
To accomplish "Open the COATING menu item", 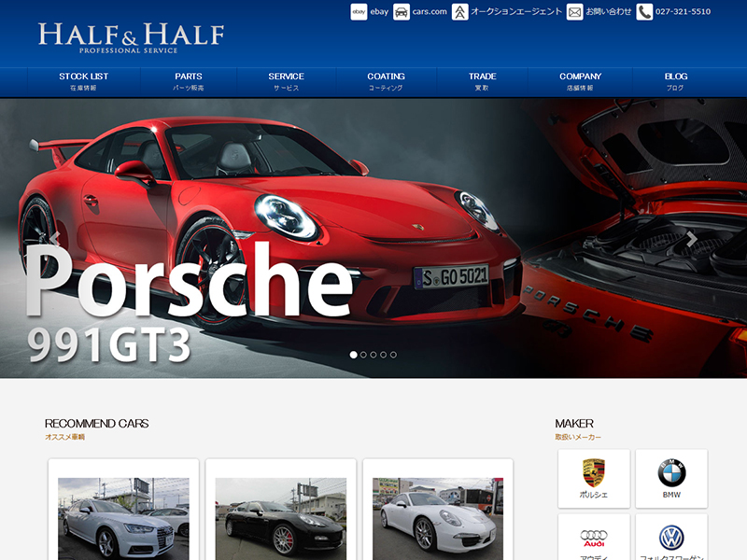I will pos(386,82).
